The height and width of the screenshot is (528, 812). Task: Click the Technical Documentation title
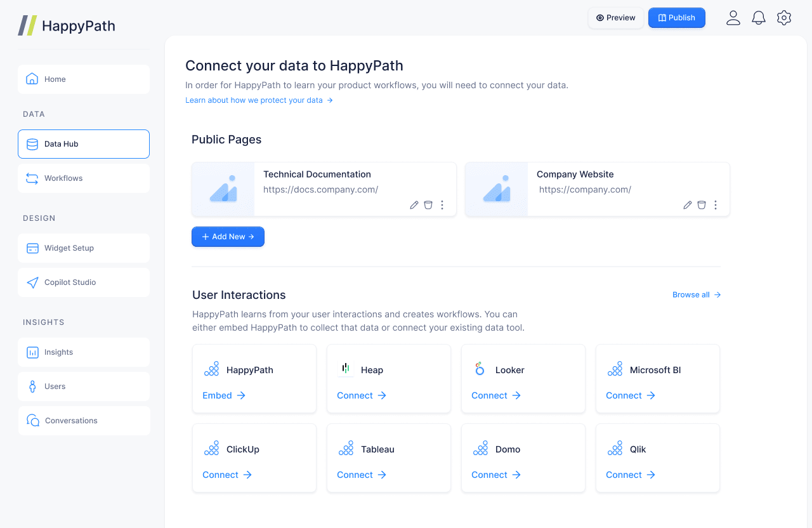coord(317,174)
